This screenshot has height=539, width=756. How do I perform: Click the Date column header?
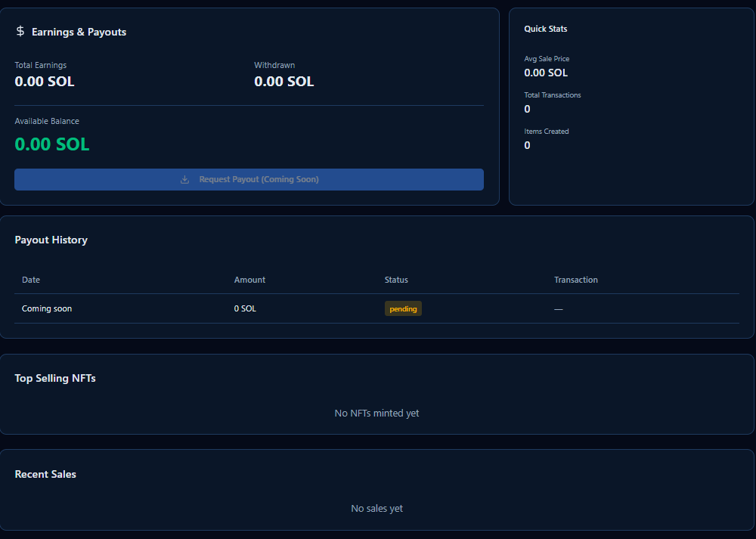(x=31, y=280)
